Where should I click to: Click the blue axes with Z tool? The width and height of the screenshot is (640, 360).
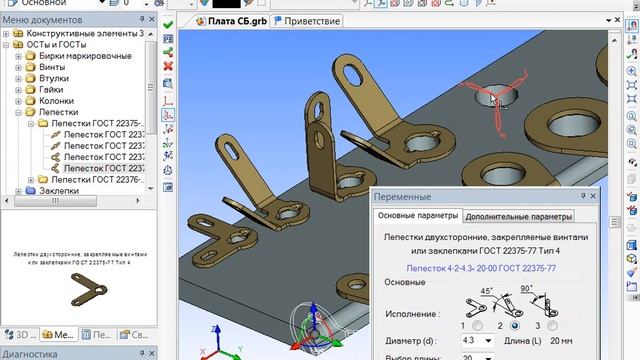[x=168, y=156]
